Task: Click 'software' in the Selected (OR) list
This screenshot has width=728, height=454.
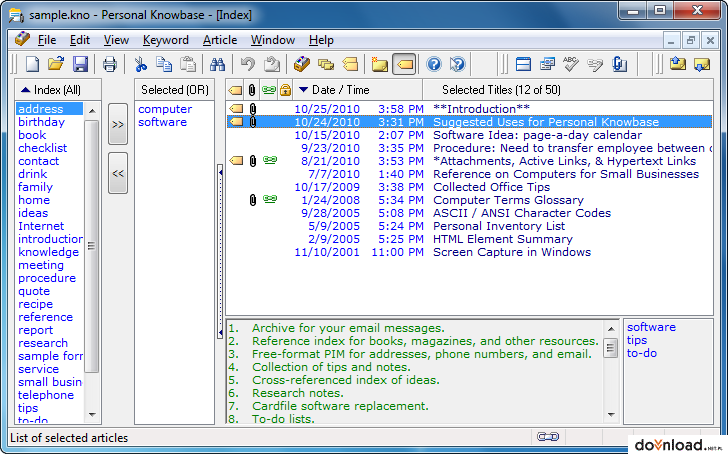Action: [162, 122]
